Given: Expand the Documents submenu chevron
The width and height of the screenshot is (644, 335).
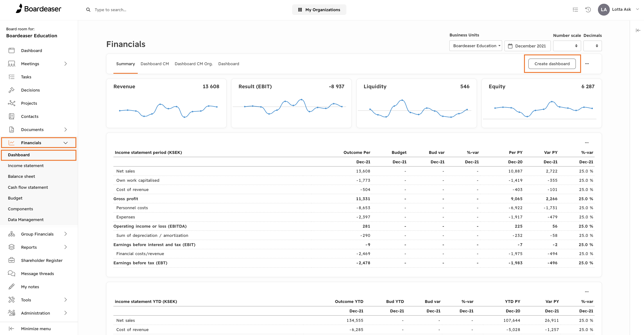Looking at the screenshot, I should click(66, 130).
